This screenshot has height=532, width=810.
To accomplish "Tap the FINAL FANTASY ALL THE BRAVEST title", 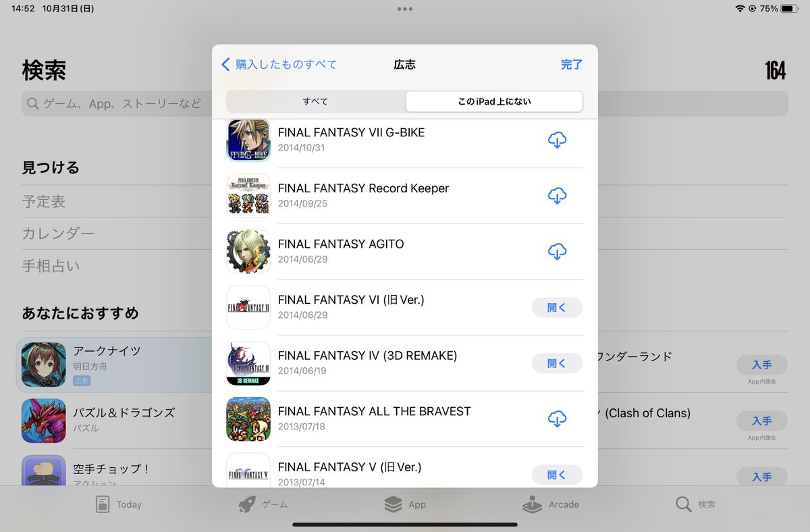I will [x=375, y=412].
